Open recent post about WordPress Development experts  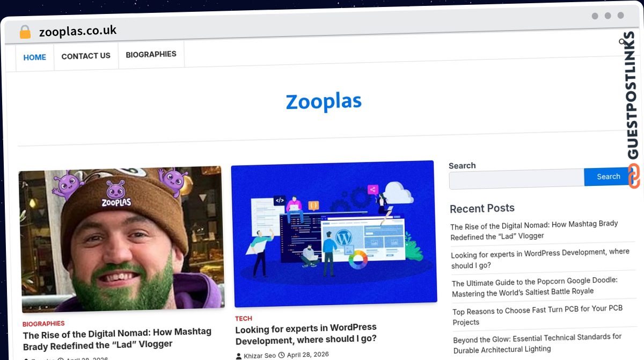[540, 258]
